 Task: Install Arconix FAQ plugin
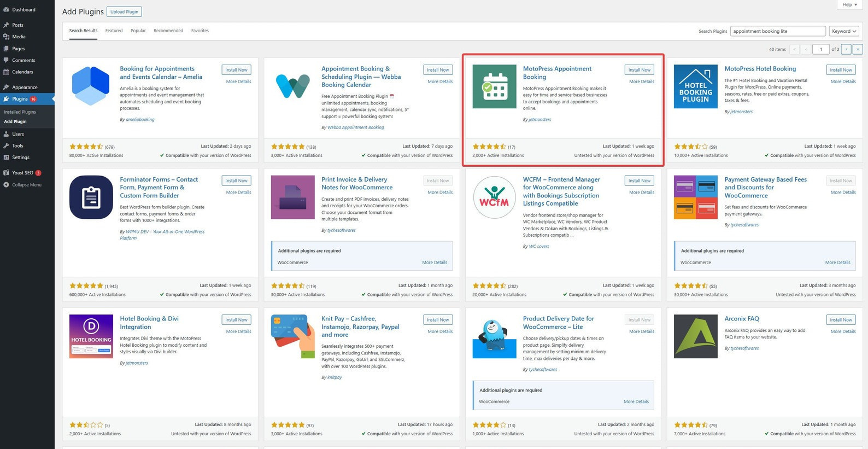(841, 320)
